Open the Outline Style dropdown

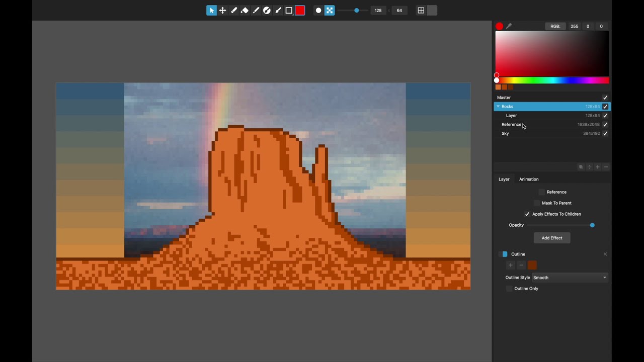coord(570,278)
